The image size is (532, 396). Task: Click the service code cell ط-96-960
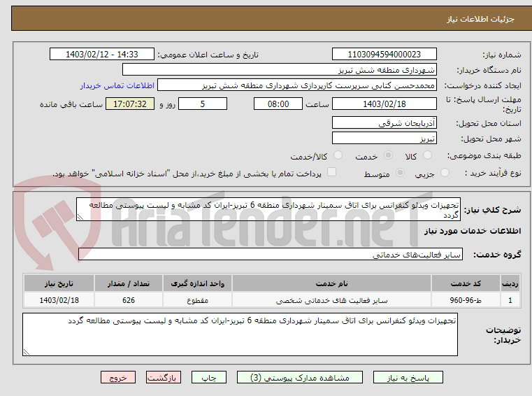click(x=466, y=301)
